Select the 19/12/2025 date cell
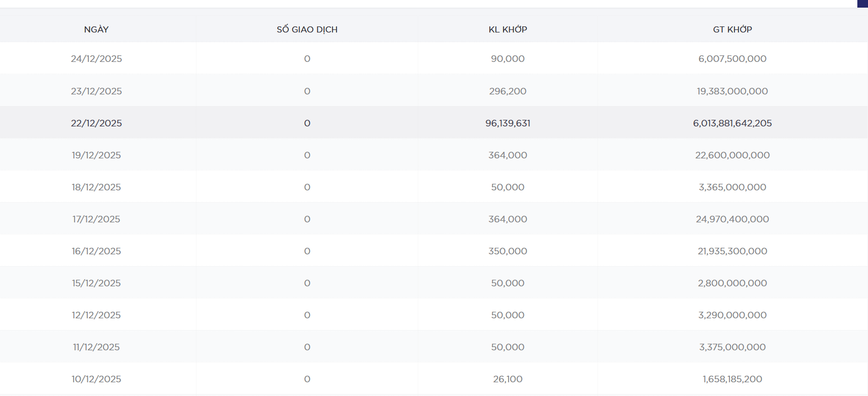Viewport: 868px width, 396px height. coord(96,155)
